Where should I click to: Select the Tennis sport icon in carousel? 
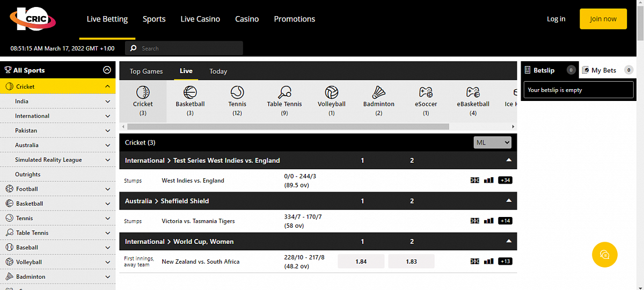click(x=237, y=92)
